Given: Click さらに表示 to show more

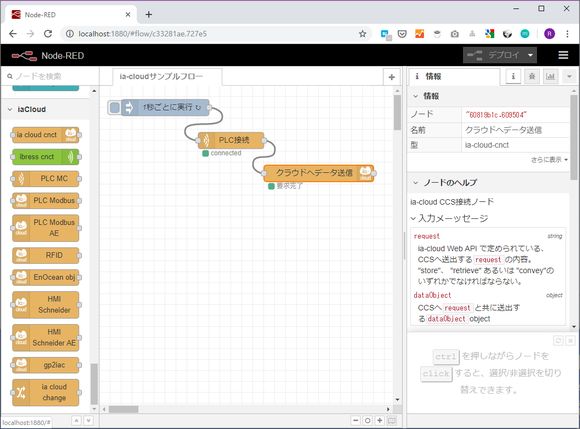Looking at the screenshot, I should 549,160.
